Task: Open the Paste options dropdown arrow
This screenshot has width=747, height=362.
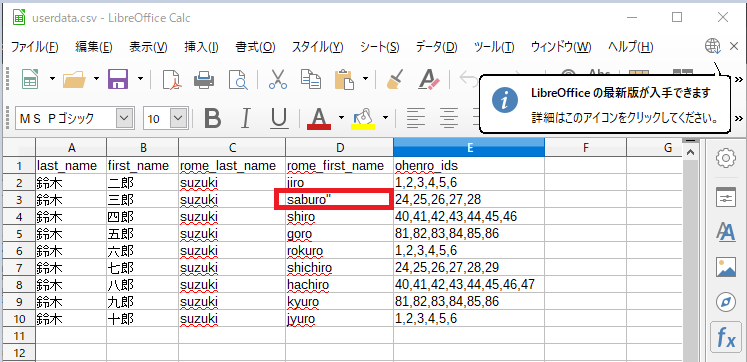Action: point(365,79)
